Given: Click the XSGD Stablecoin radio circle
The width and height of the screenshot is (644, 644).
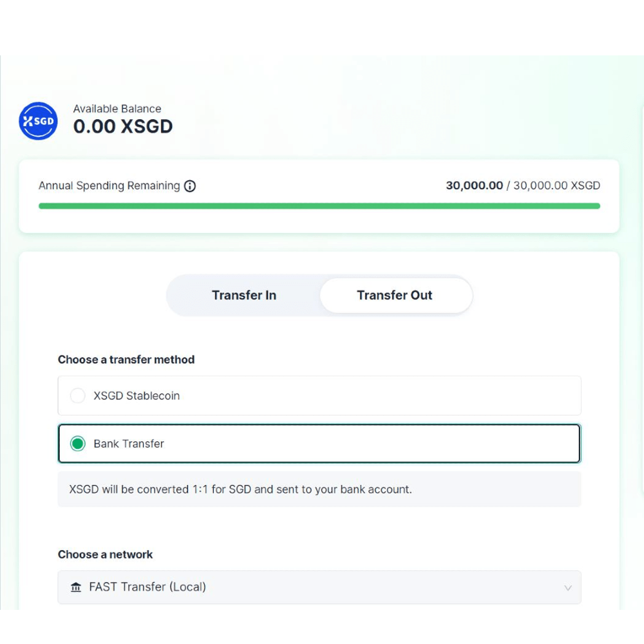Looking at the screenshot, I should 77,395.
